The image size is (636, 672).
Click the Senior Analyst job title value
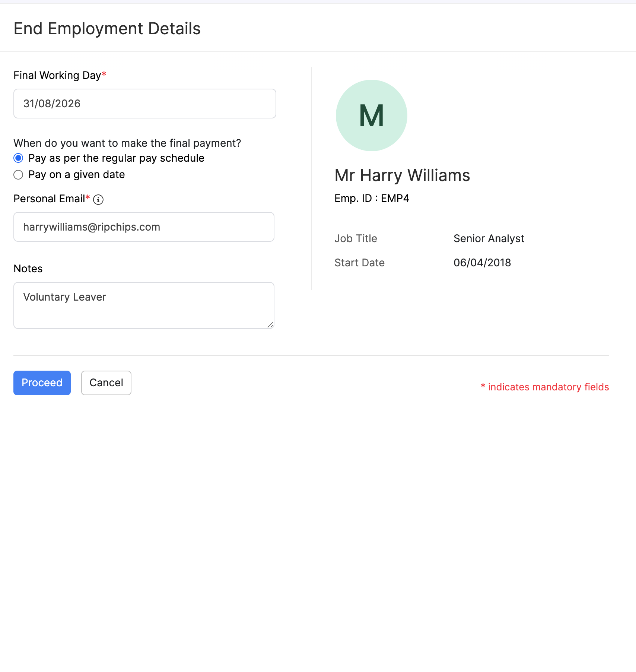489,238
